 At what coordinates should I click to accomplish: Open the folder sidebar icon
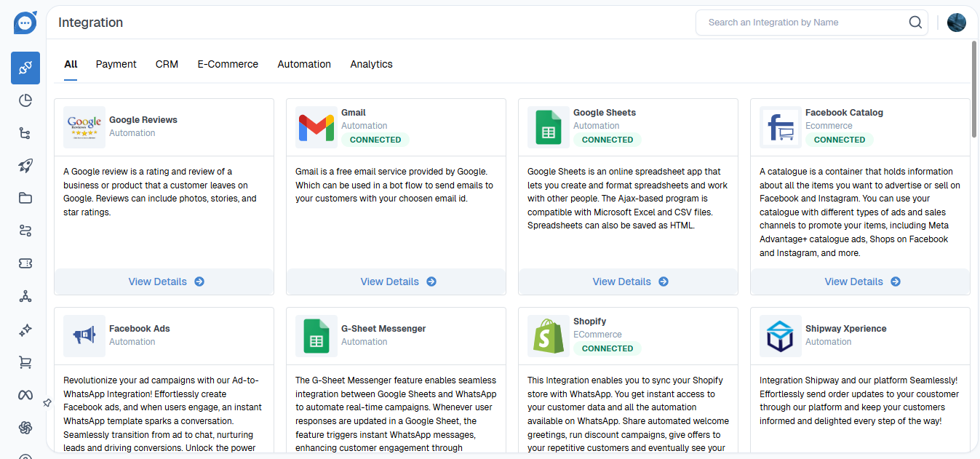pyautogui.click(x=25, y=198)
